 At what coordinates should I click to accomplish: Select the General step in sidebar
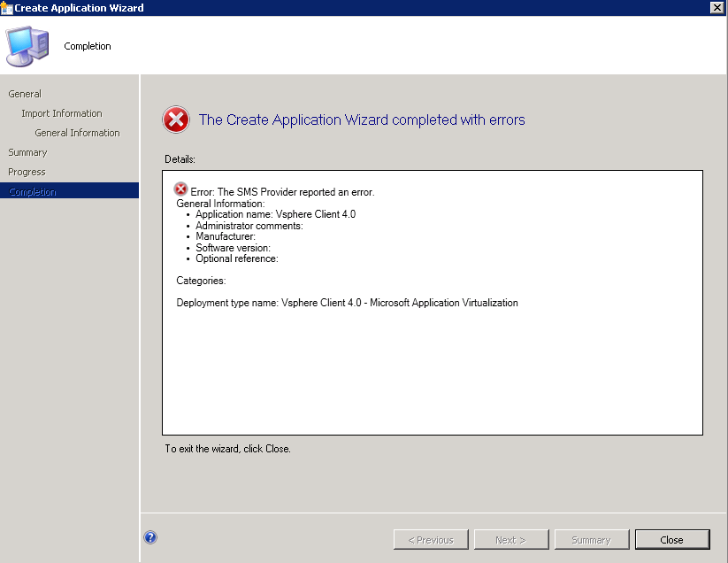[x=25, y=94]
